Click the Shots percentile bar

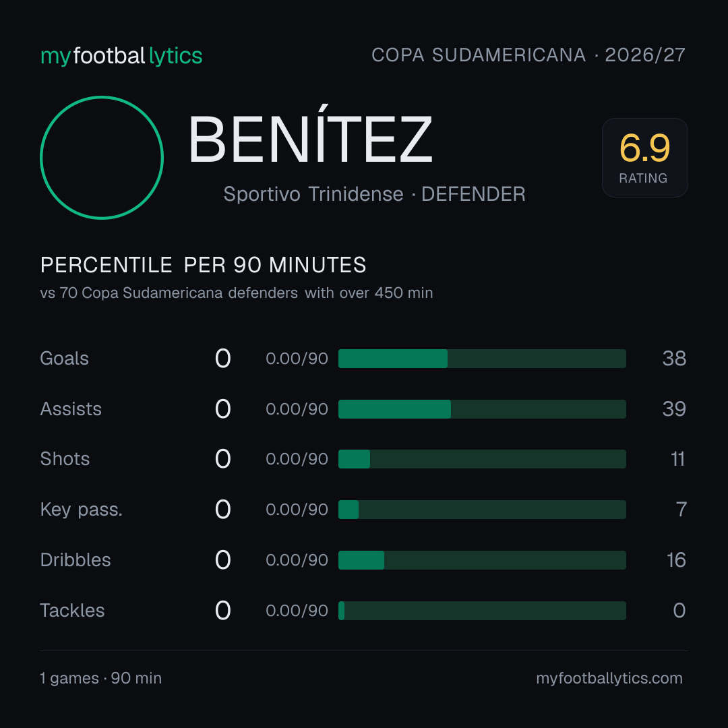[482, 459]
